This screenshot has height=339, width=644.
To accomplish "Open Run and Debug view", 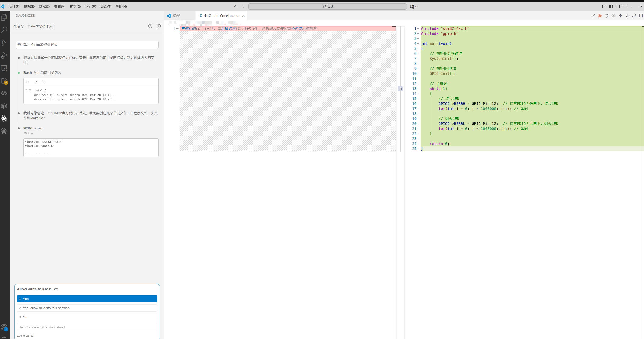I will (4, 55).
